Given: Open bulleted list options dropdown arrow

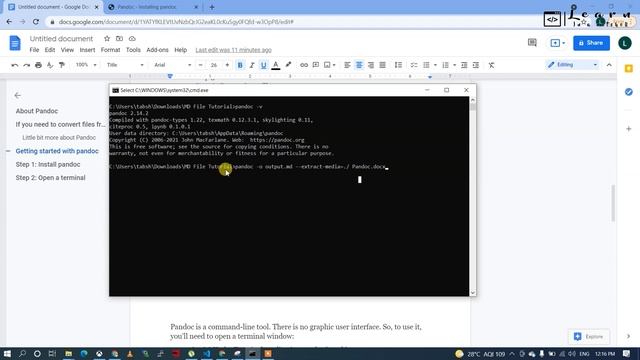Looking at the screenshot, I should click(x=435, y=65).
